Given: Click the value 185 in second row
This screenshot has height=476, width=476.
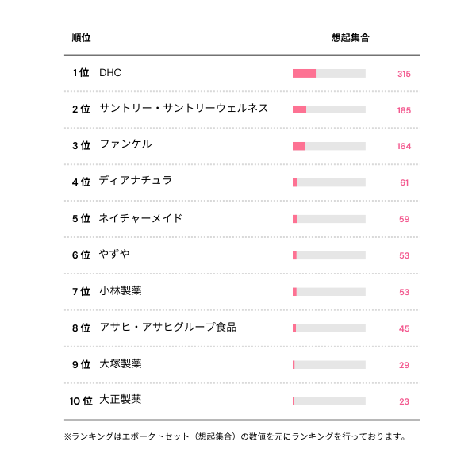Looking at the screenshot, I should (404, 110).
